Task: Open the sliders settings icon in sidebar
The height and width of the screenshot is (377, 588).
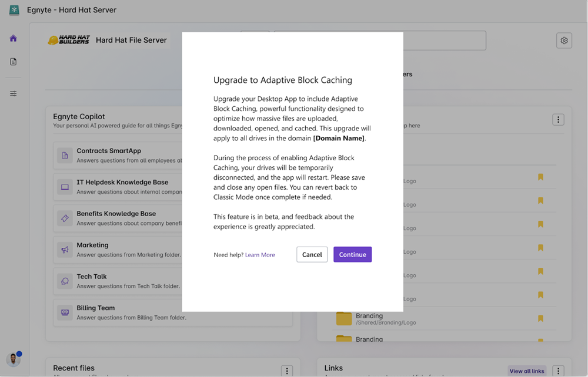Action: pyautogui.click(x=13, y=94)
